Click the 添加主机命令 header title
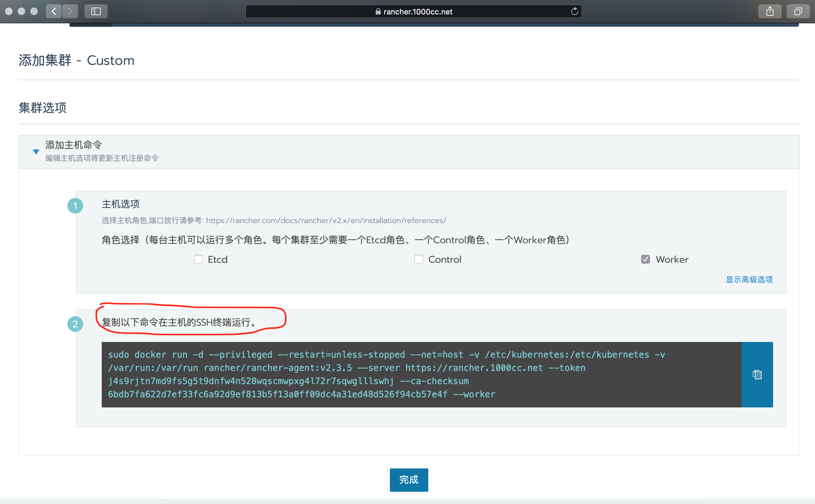 73,145
